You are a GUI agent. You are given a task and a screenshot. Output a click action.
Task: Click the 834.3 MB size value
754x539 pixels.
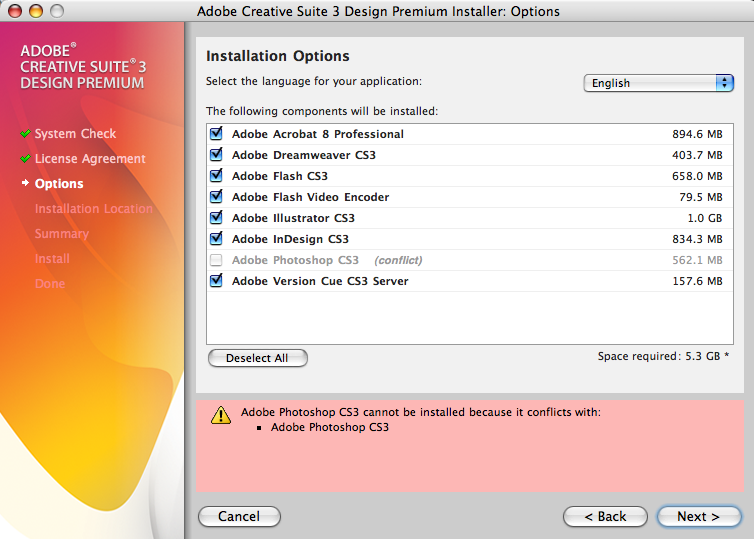[x=697, y=239]
